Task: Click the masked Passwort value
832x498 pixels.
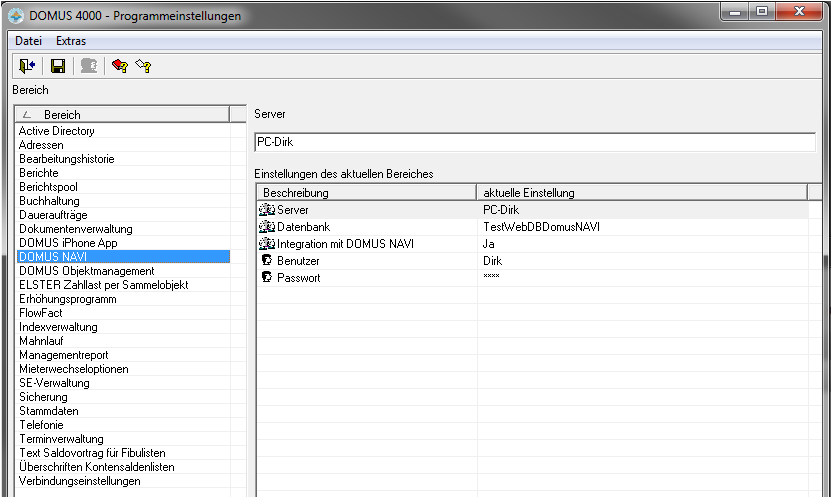Action: pyautogui.click(x=491, y=276)
